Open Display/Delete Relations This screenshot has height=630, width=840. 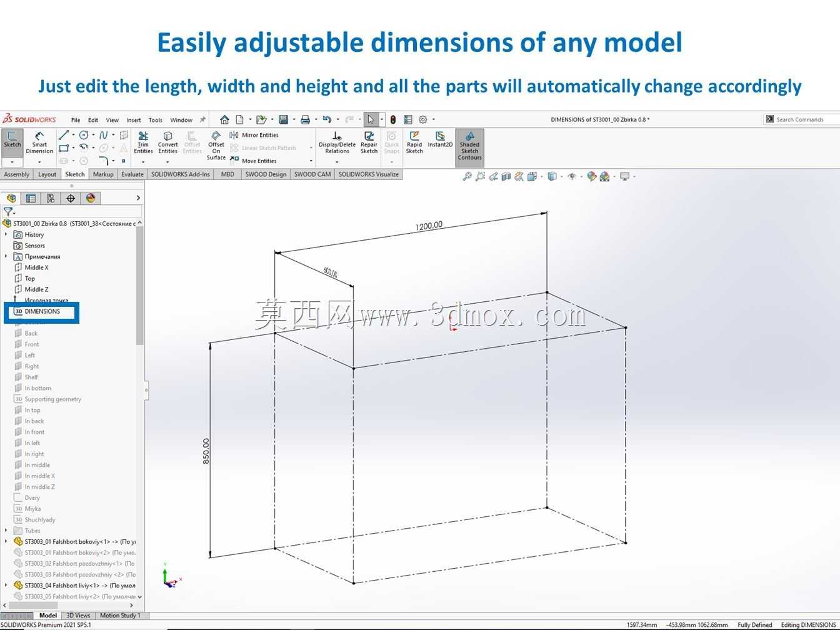(337, 143)
